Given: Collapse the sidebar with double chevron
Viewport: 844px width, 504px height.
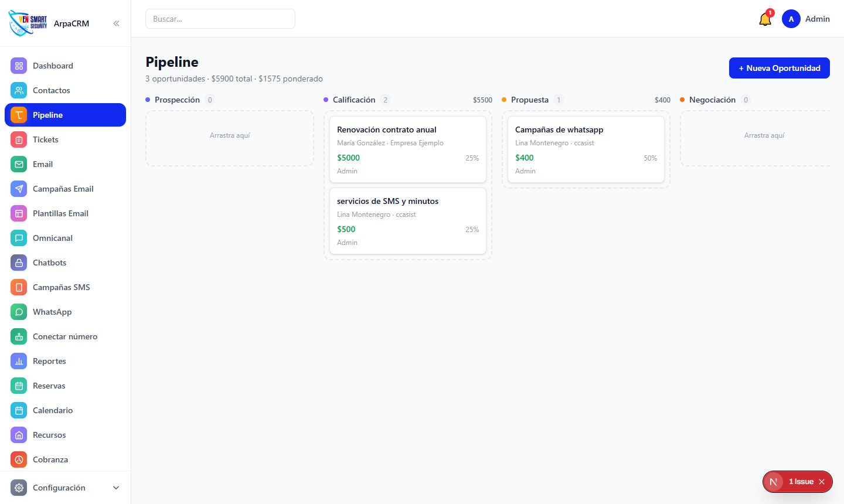Looking at the screenshot, I should (x=116, y=23).
